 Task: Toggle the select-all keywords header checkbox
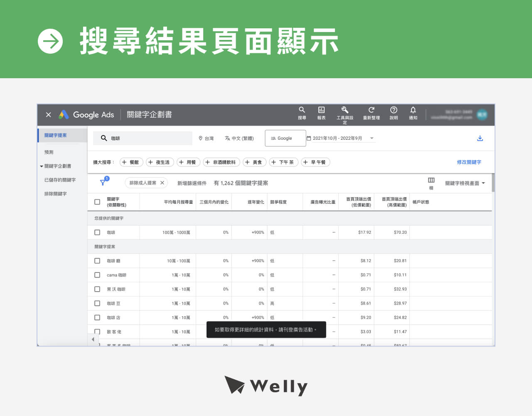[97, 201]
